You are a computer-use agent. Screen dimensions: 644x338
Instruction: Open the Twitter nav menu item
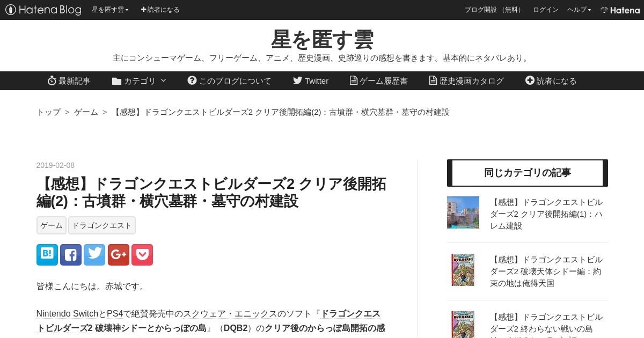(x=311, y=80)
